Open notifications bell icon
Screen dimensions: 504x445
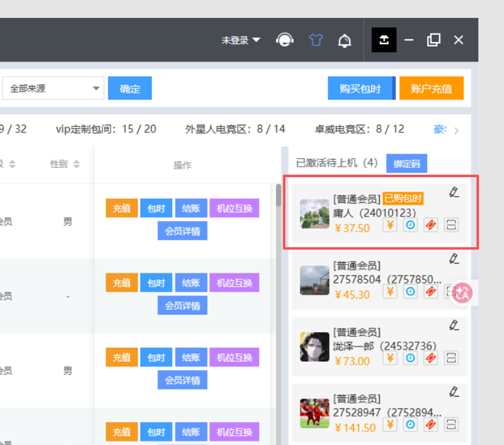point(344,41)
